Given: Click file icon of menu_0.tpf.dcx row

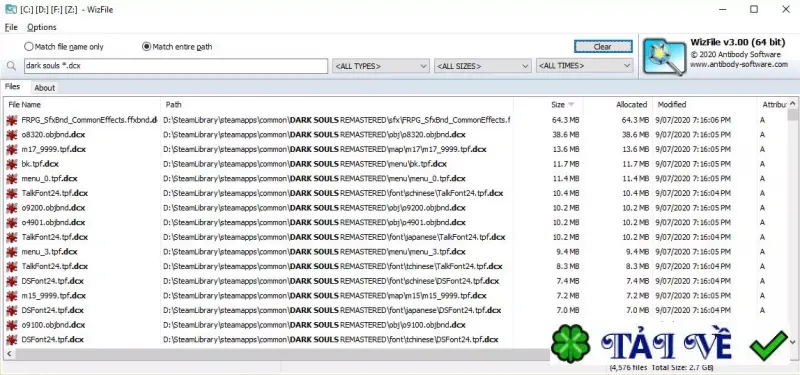Looking at the screenshot, I should point(12,179).
